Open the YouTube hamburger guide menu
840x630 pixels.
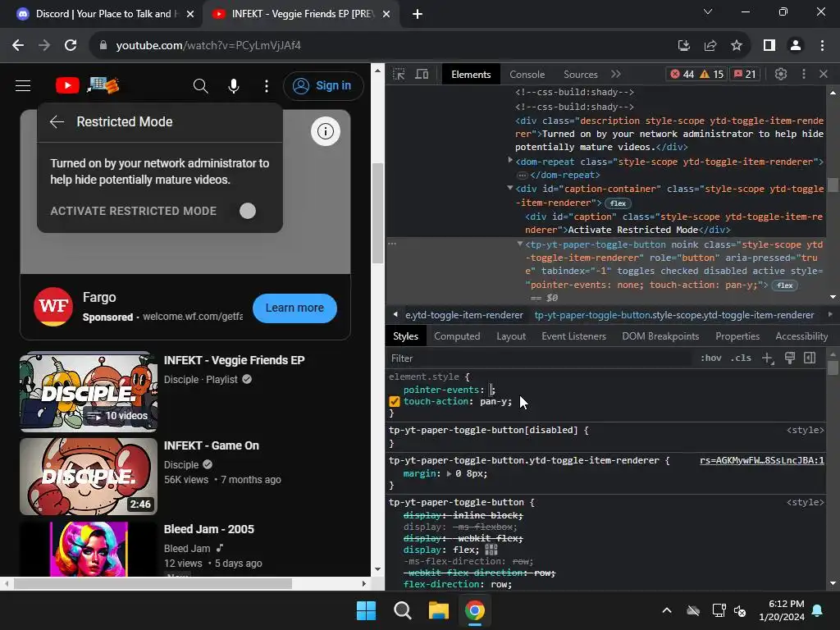pyautogui.click(x=23, y=85)
